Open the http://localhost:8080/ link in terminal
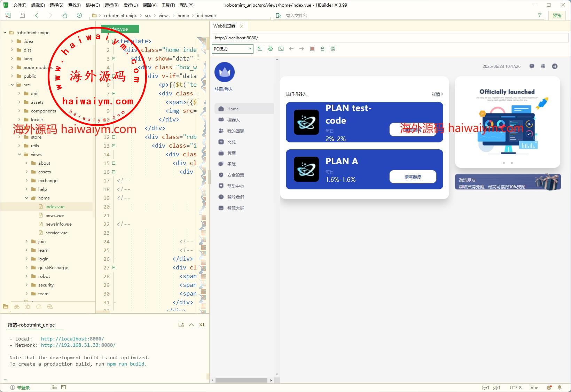The image size is (571, 392). pos(72,339)
